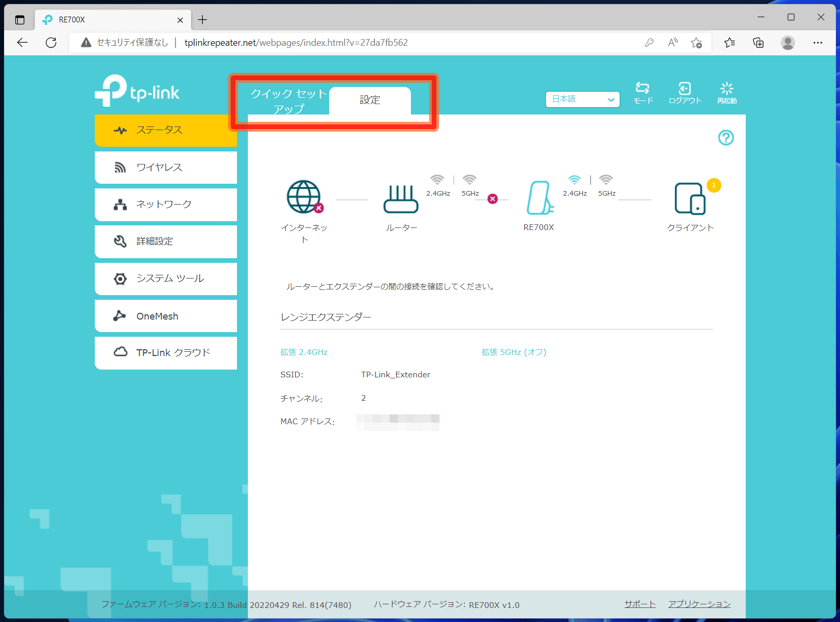
Task: Click the ファームウェア バージョン text
Action: pyautogui.click(x=226, y=604)
